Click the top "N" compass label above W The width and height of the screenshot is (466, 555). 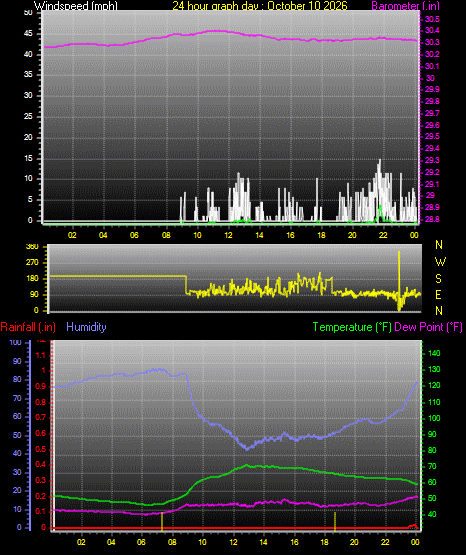click(x=439, y=245)
